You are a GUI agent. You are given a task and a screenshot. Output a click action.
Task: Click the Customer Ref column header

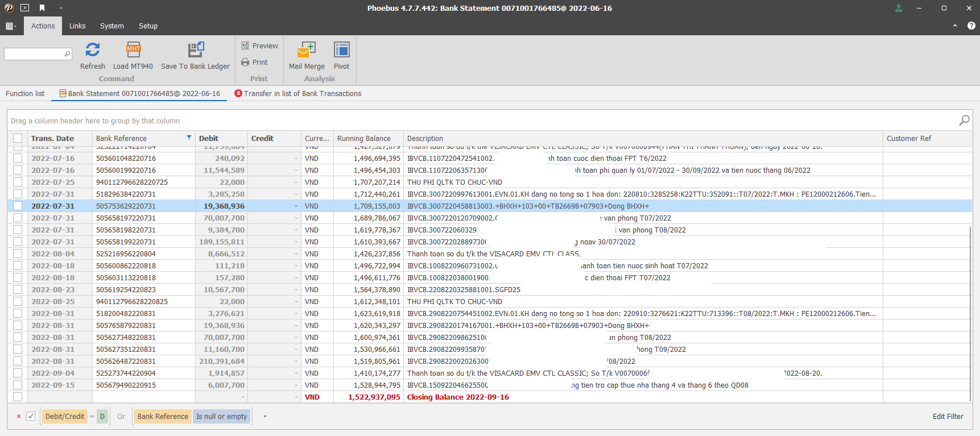[928, 138]
